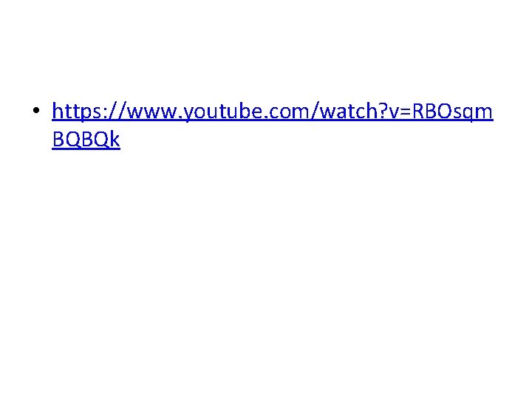Screen dimensions: 532x399
Task: Click the 'www' portion of the hyperlink
Action: coord(153,114)
